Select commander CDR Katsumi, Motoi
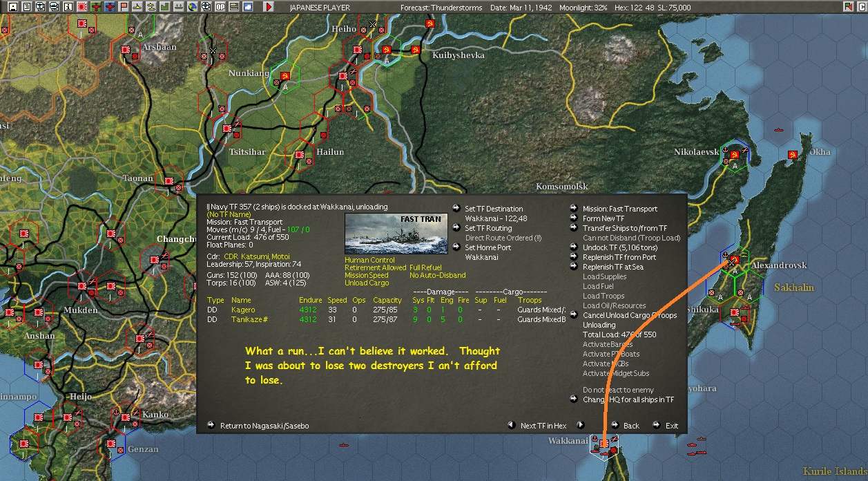868x481 pixels. click(x=256, y=256)
